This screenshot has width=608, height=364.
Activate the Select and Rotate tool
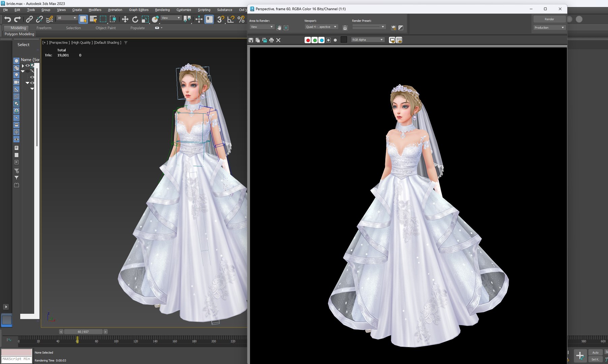pyautogui.click(x=135, y=19)
